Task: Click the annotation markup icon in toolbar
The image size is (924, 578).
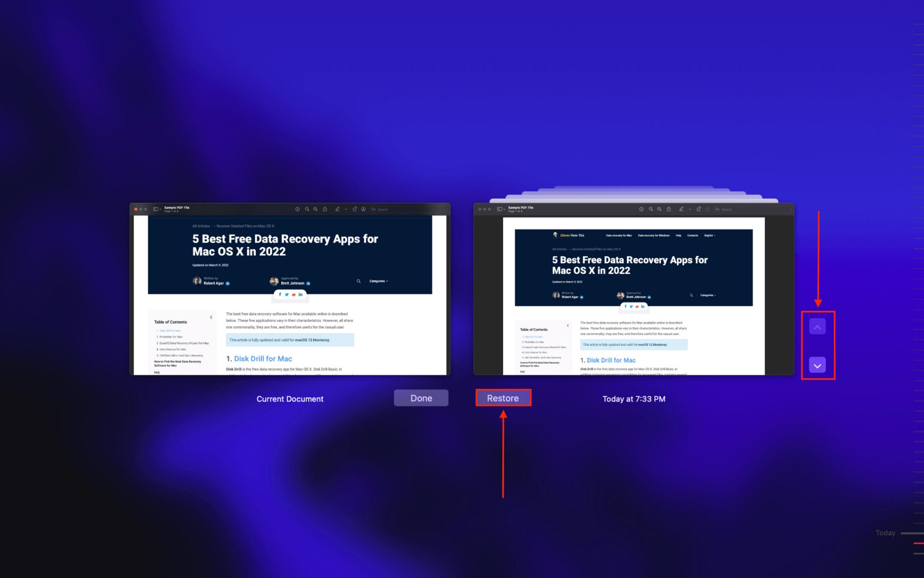Action: point(337,209)
